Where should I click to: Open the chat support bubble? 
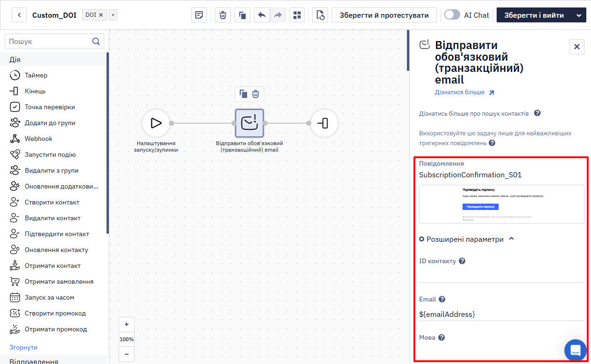click(x=575, y=350)
